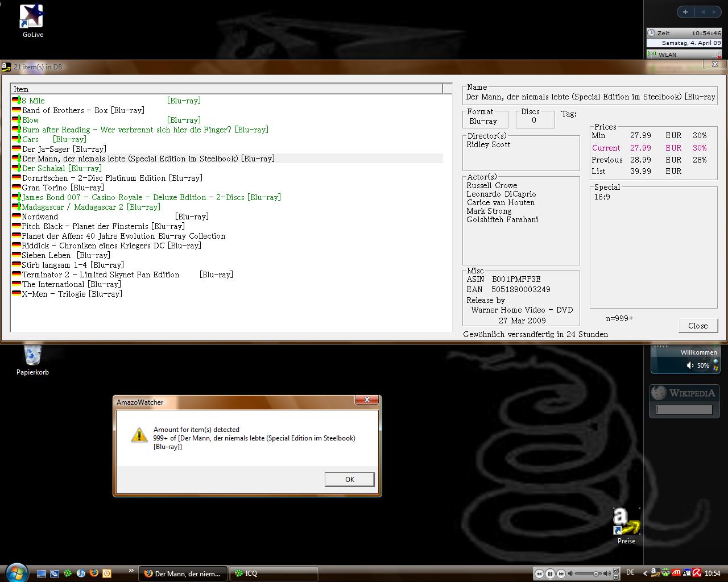Expand the Quick Launch overflow chevron

(x=131, y=570)
